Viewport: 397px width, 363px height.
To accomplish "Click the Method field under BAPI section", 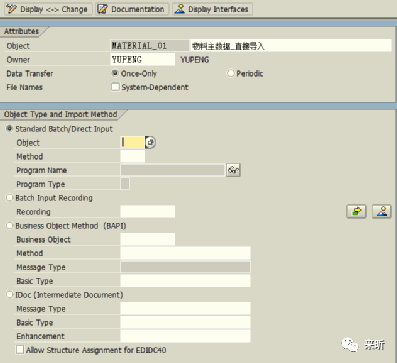I will click(x=185, y=253).
